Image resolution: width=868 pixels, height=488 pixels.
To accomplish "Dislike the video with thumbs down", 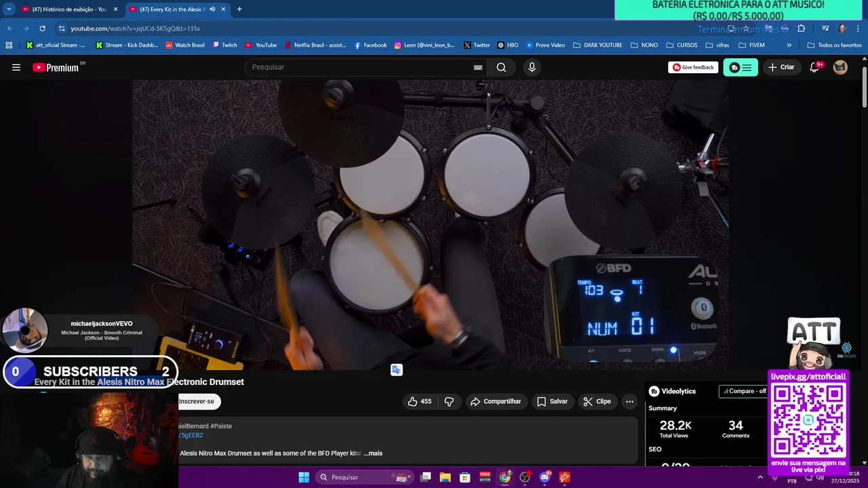I will (449, 401).
